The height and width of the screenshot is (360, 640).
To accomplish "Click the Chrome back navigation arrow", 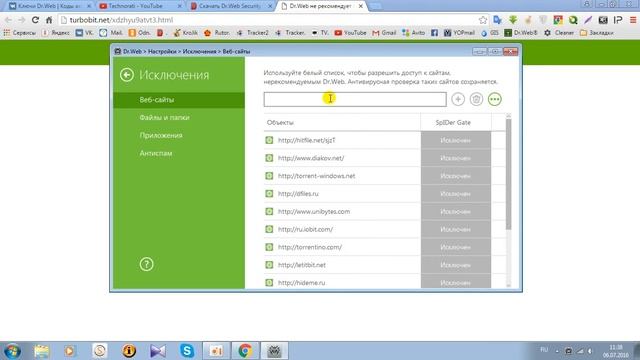I will tap(8, 20).
